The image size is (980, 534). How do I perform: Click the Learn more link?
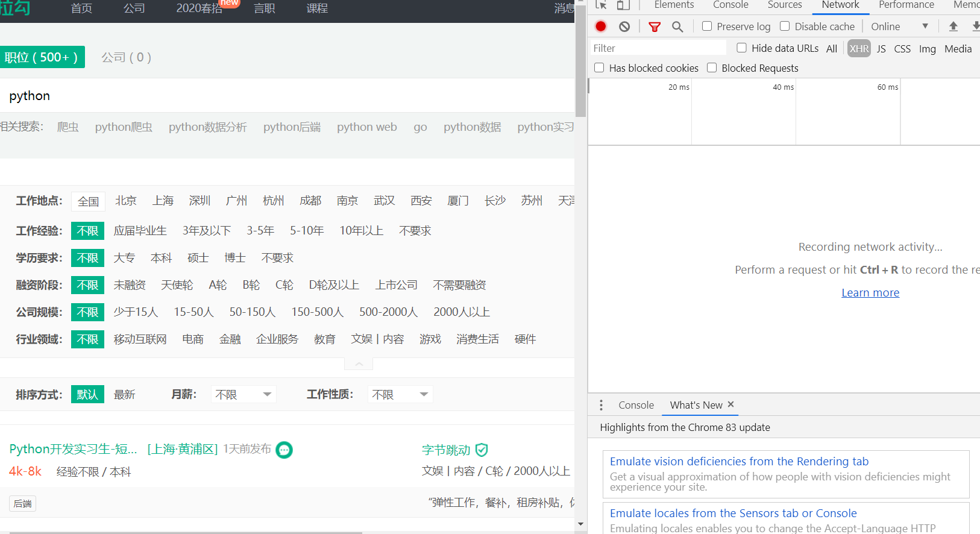point(870,293)
